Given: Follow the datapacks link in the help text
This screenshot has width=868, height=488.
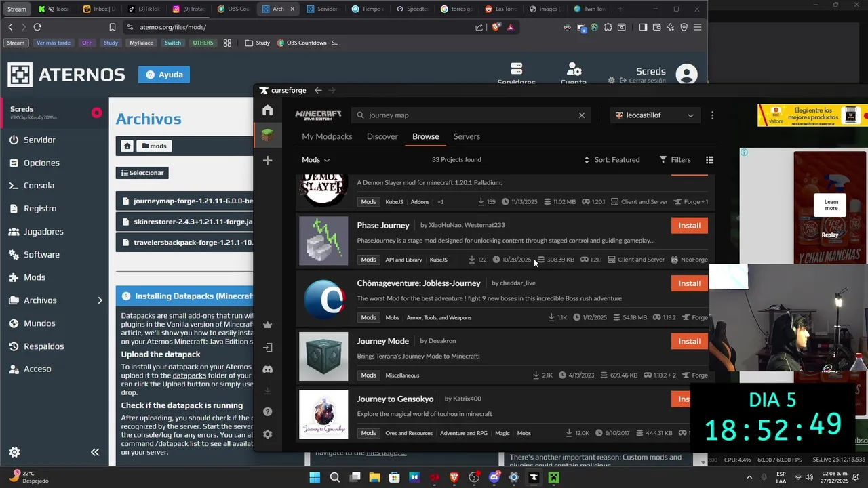Looking at the screenshot, I should (189, 375).
